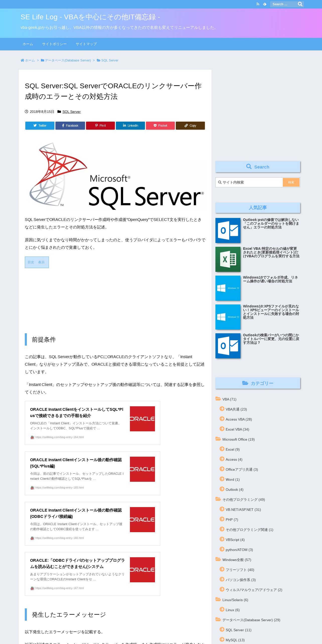Click the arrow icon beside Excel VBA (34)
Screen dimensions: 322x644
[x=222, y=429]
